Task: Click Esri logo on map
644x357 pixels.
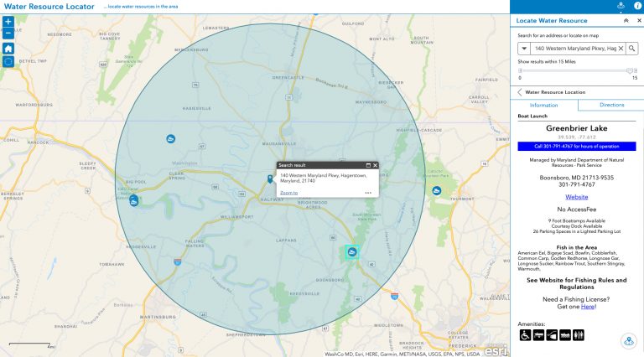Action: pos(496,350)
